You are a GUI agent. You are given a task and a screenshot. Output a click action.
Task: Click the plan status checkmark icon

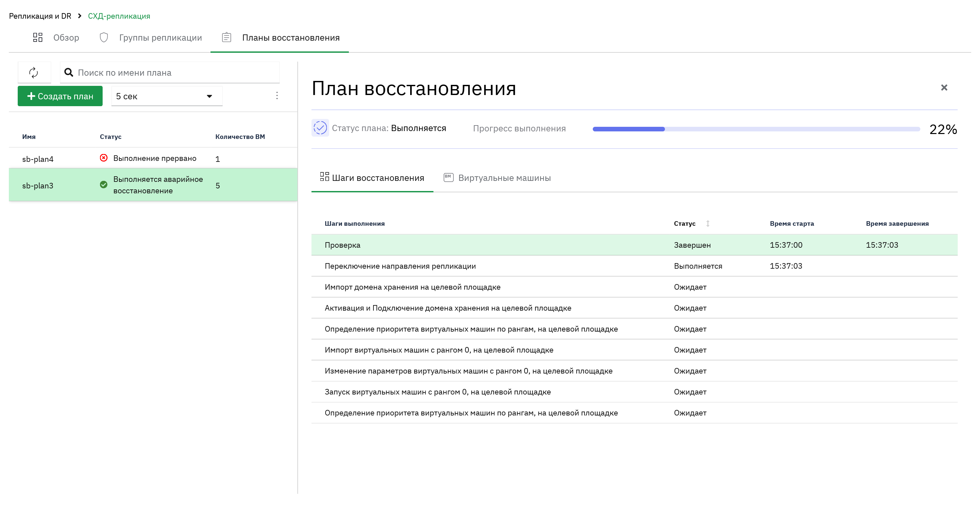pos(320,128)
